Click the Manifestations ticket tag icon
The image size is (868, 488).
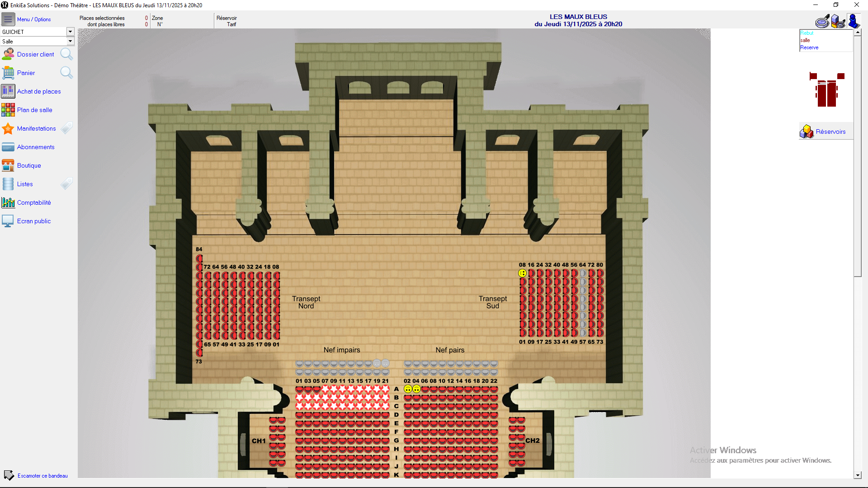click(x=66, y=128)
